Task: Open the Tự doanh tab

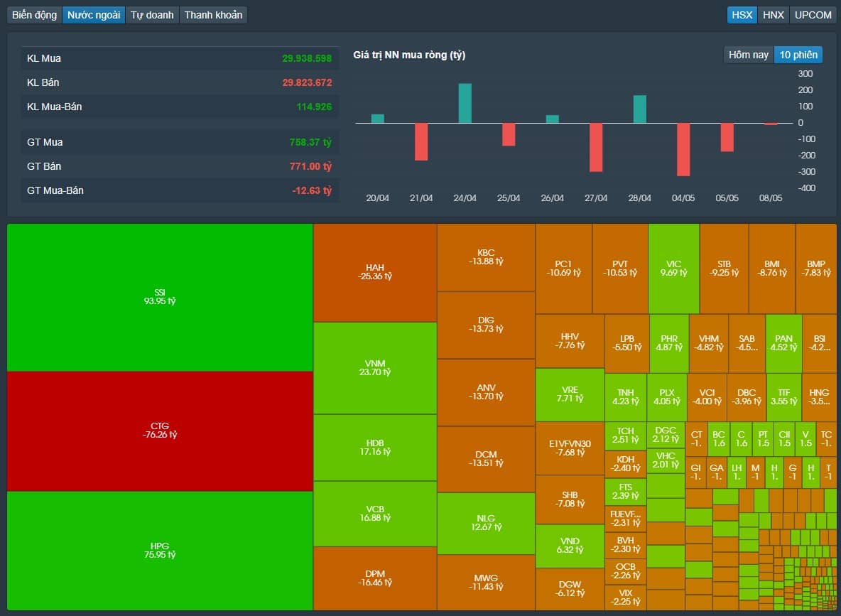Action: 152,15
